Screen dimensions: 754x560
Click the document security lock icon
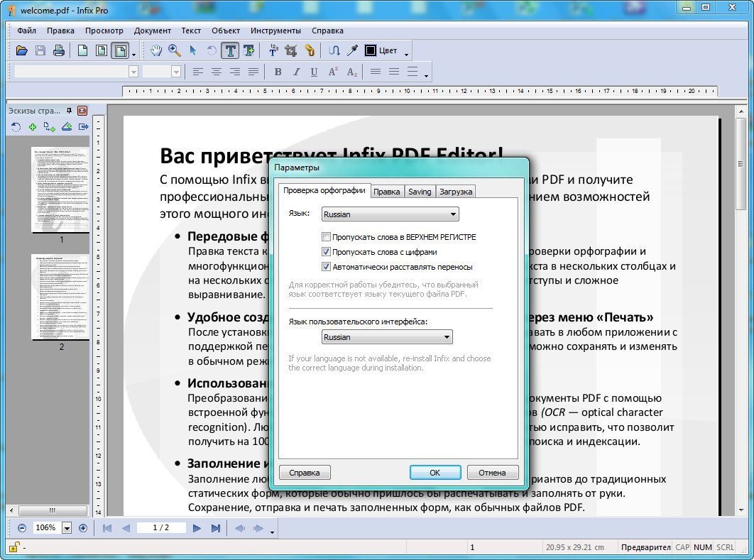click(x=14, y=547)
